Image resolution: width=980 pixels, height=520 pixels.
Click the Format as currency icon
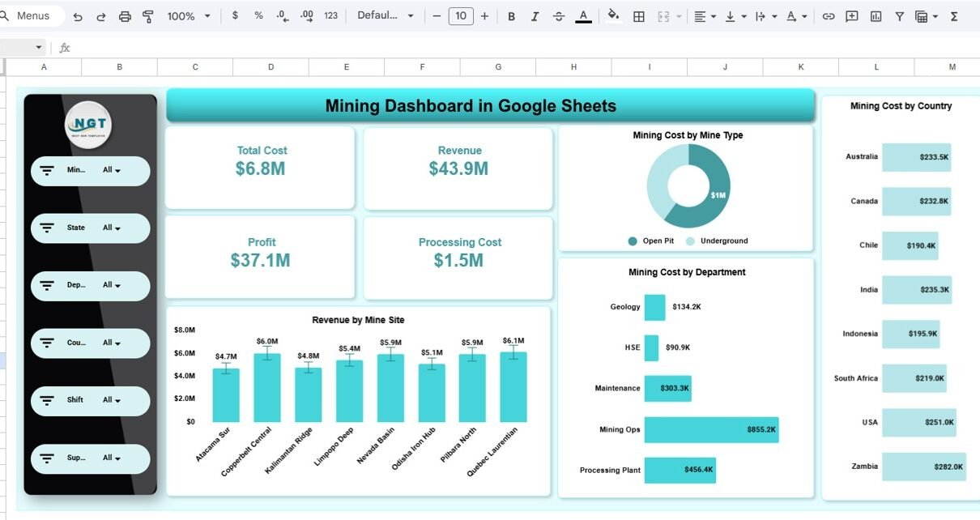tap(235, 16)
